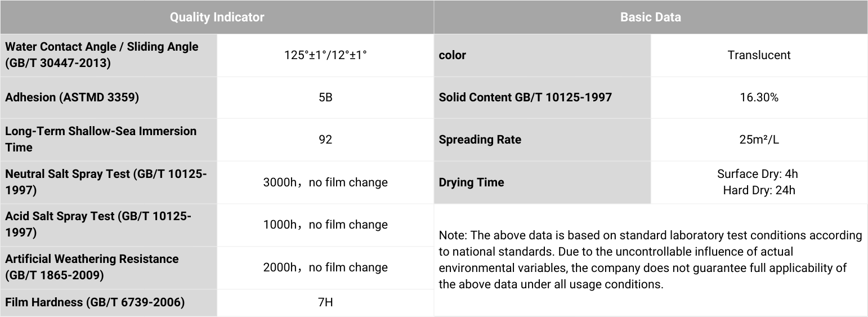This screenshot has width=868, height=317.
Task: Select the 16.30% solid content value
Action: pyautogui.click(x=759, y=97)
